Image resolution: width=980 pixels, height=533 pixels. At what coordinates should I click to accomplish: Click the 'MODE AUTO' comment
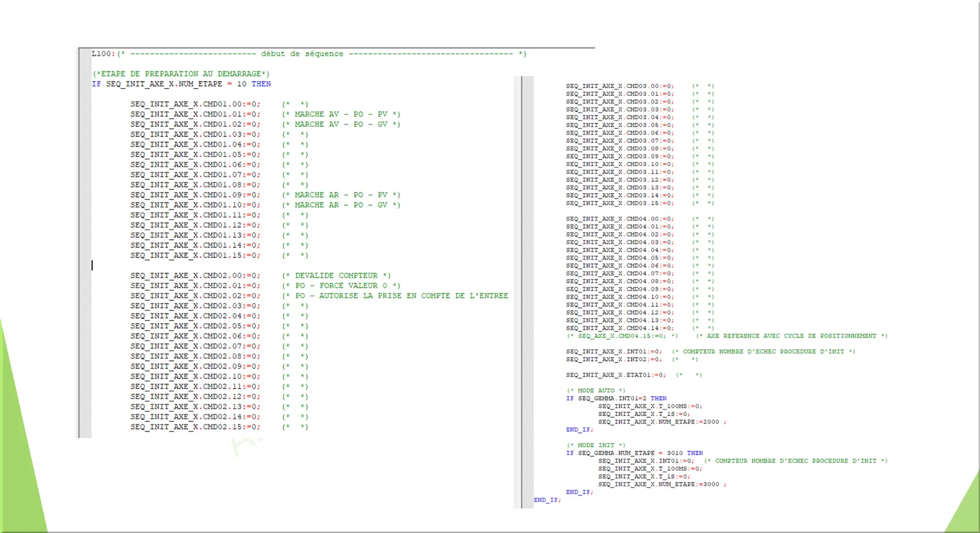[595, 391]
